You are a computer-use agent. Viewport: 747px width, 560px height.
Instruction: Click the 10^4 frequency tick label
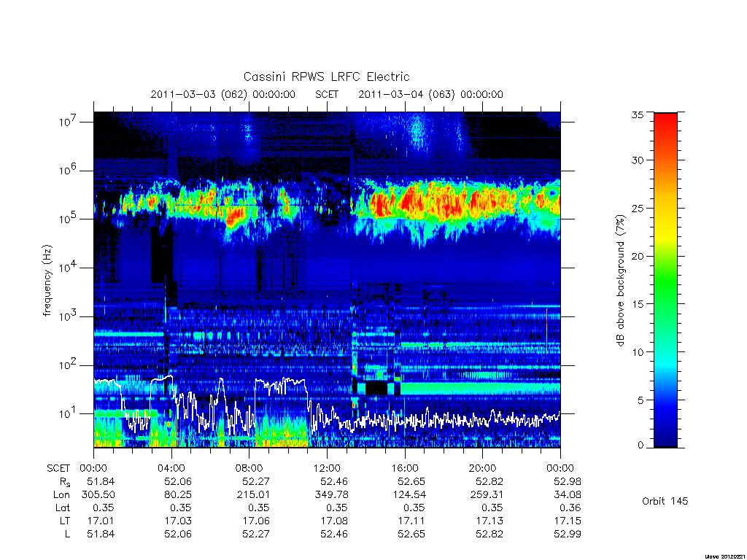click(x=68, y=268)
